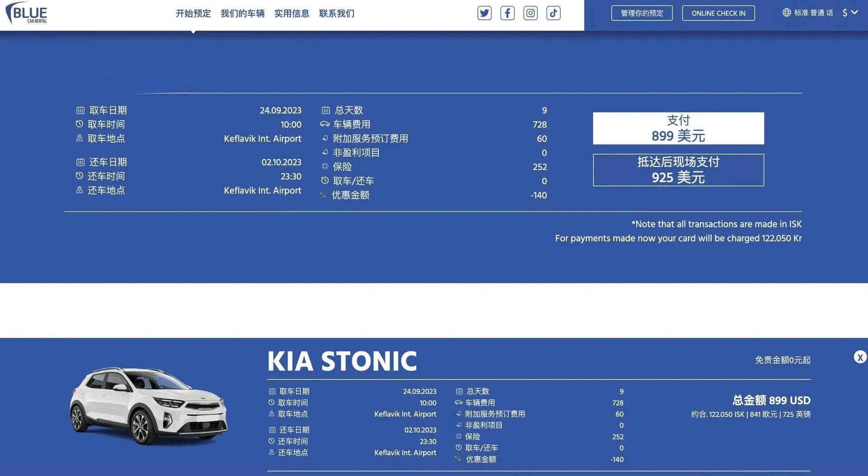Click the note about ISK transactions
Viewport: 868px width, 476px height.
point(717,224)
